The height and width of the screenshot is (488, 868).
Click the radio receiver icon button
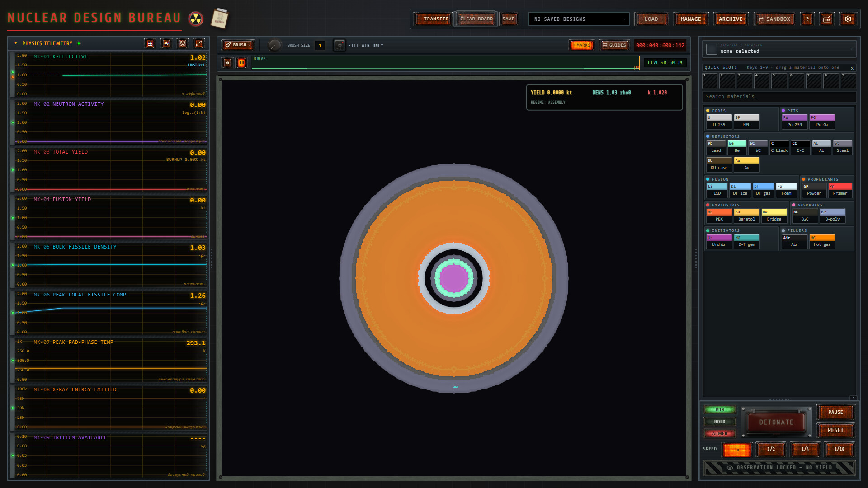point(827,19)
